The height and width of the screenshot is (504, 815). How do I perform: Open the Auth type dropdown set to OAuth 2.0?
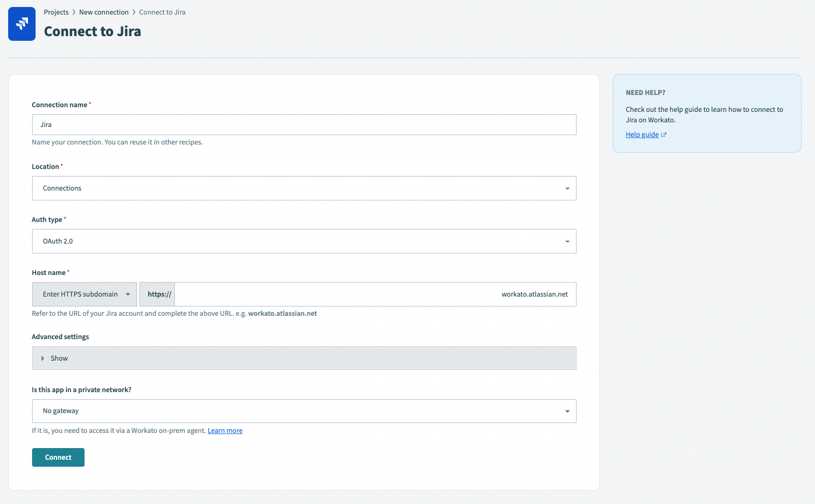click(x=303, y=241)
